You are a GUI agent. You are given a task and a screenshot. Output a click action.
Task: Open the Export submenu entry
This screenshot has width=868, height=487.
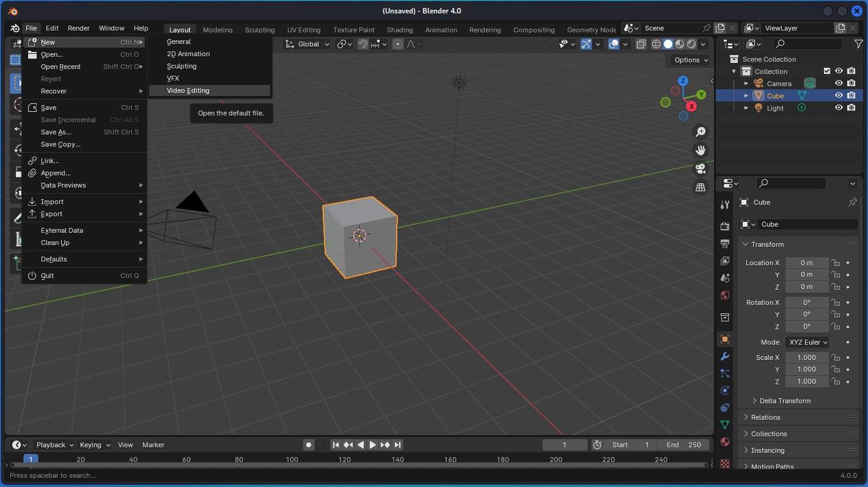click(84, 214)
